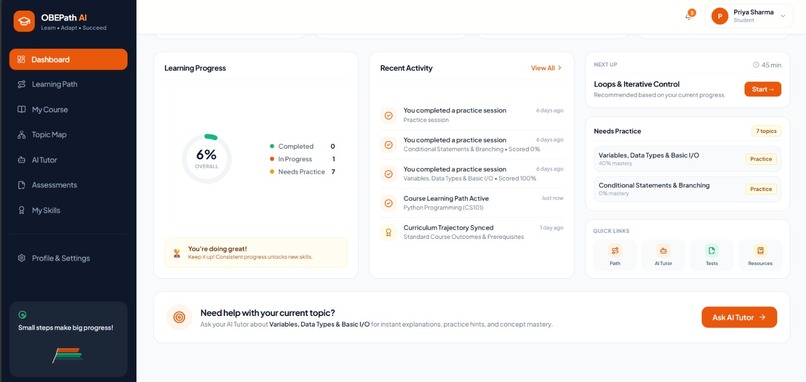Click the Assessments document icon
This screenshot has width=806, height=382.
(x=21, y=185)
